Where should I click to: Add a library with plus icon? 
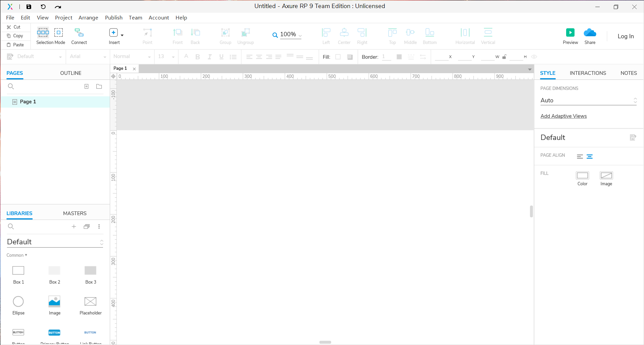point(74,227)
